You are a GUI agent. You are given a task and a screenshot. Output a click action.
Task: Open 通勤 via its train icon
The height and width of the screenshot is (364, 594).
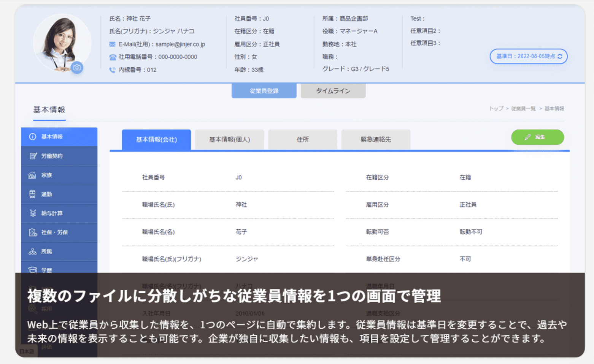[x=32, y=194]
